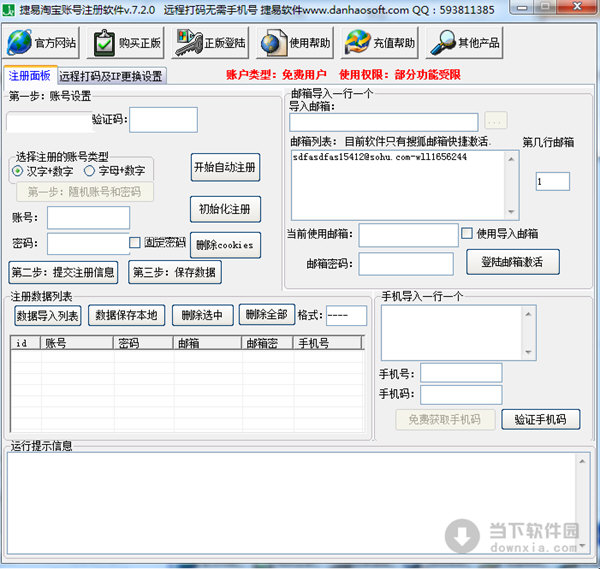Focus the 邮箱密码 field

[x=406, y=264]
